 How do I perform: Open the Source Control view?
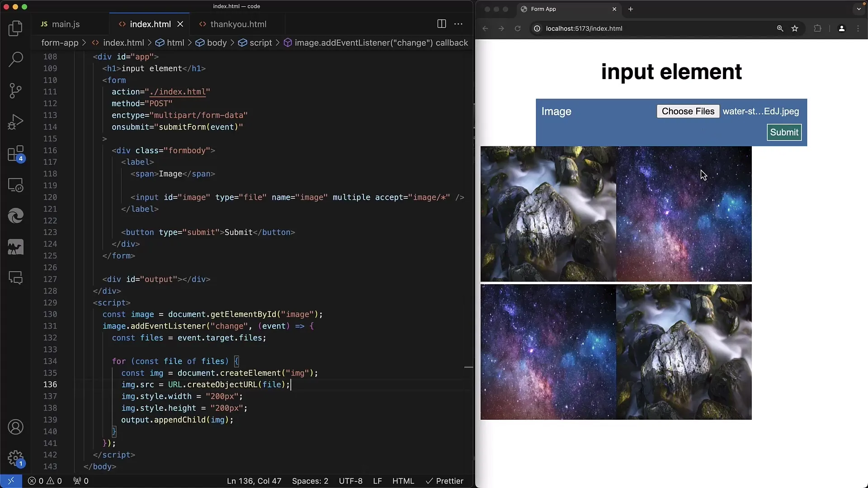coord(15,90)
